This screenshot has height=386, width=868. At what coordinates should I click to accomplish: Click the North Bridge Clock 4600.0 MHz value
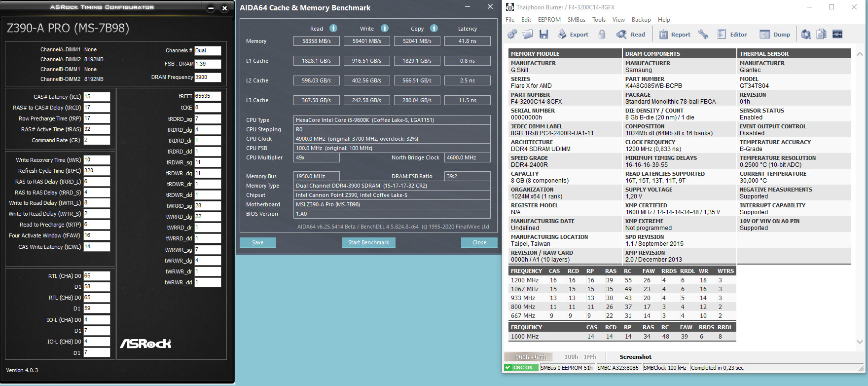pyautogui.click(x=468, y=157)
